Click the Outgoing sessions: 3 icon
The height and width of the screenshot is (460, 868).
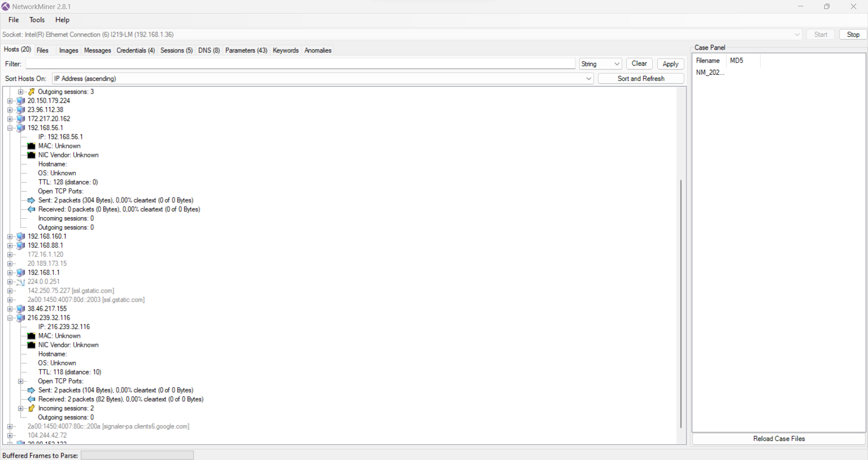coord(31,92)
